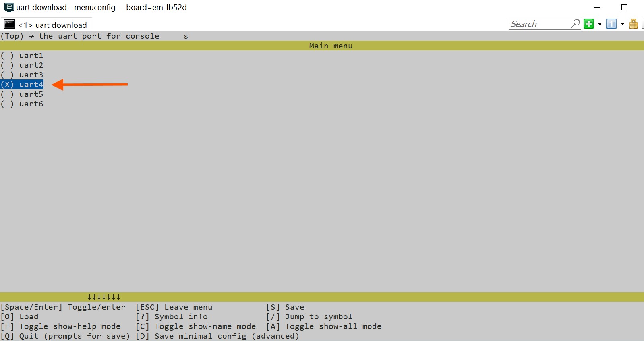Screen dimensions: 644x341
Task: Click the magnifier icon in Search box
Action: (576, 24)
